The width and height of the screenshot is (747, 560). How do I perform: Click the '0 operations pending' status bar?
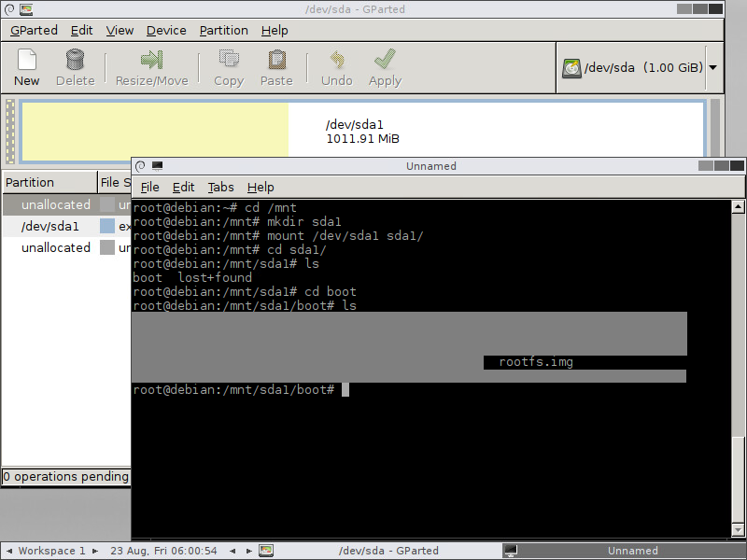pos(65,477)
